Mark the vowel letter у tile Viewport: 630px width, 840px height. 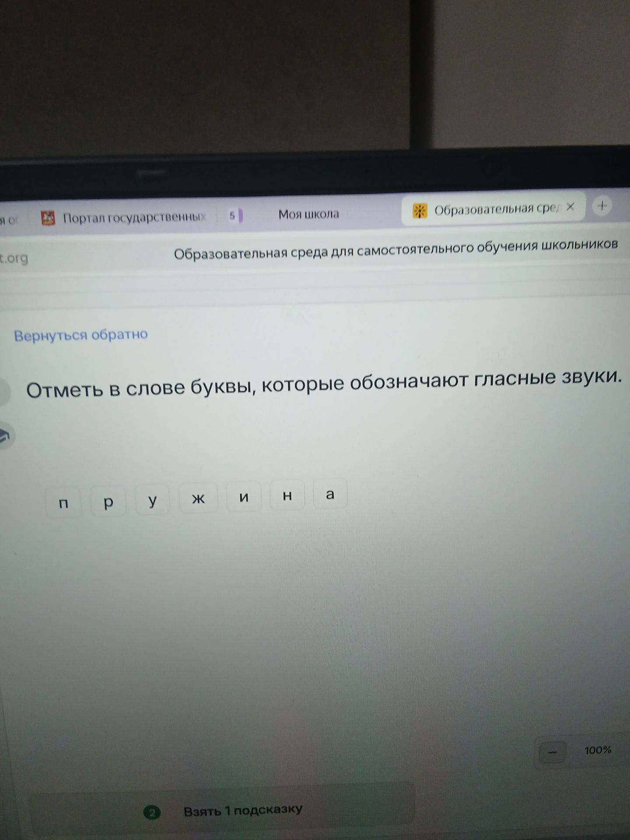click(152, 499)
